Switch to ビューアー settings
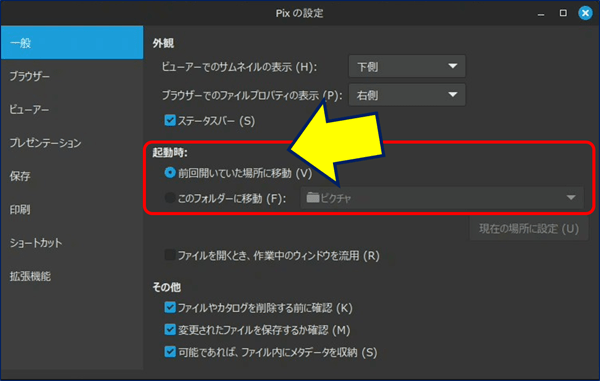The width and height of the screenshot is (600, 381). tap(72, 109)
